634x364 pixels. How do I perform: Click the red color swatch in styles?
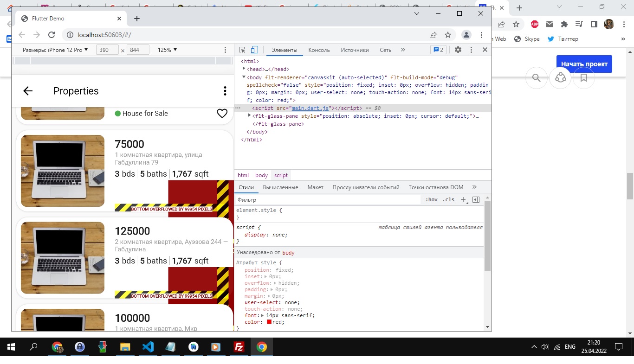(269, 322)
